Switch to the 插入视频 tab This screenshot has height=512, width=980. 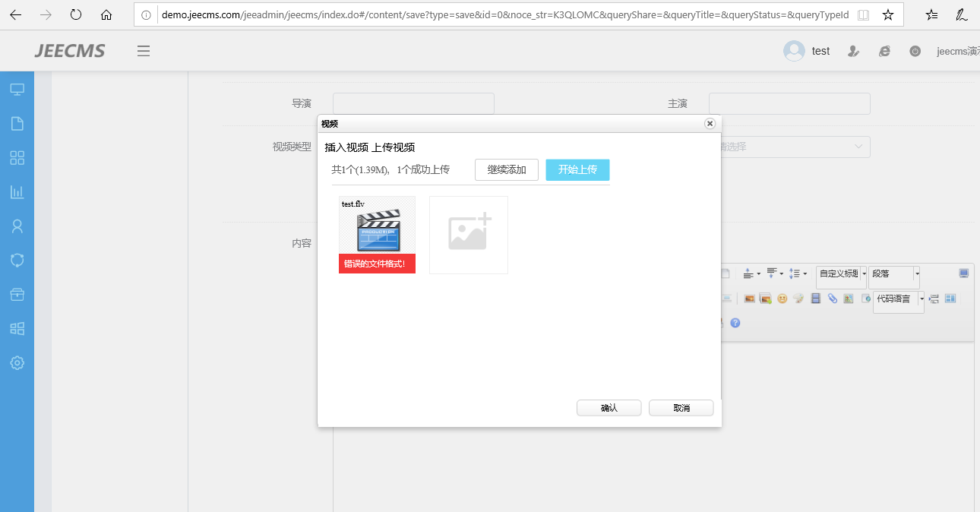[346, 147]
